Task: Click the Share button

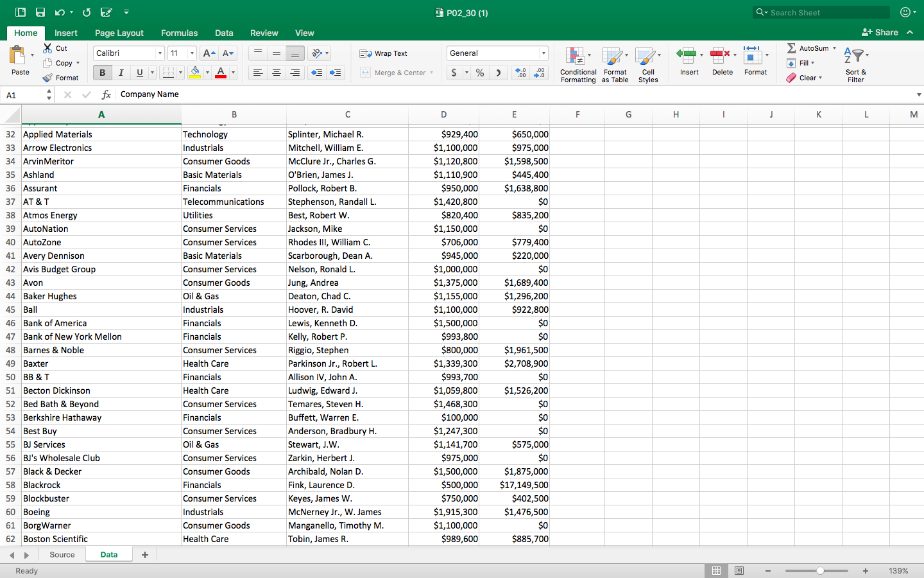Action: coord(880,32)
